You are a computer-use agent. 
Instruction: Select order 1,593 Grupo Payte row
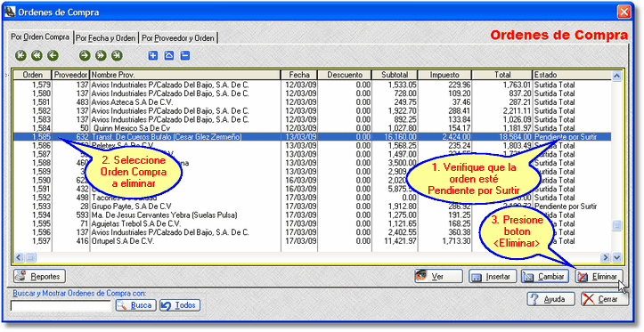[x=312, y=206]
